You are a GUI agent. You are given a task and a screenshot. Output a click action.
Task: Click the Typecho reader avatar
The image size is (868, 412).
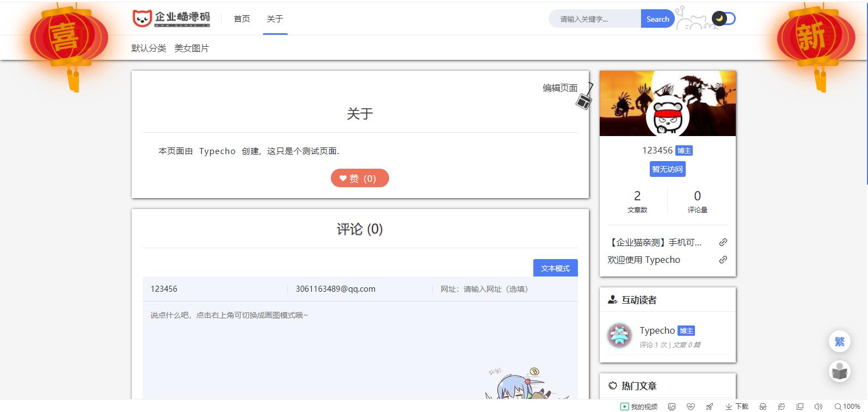(619, 336)
